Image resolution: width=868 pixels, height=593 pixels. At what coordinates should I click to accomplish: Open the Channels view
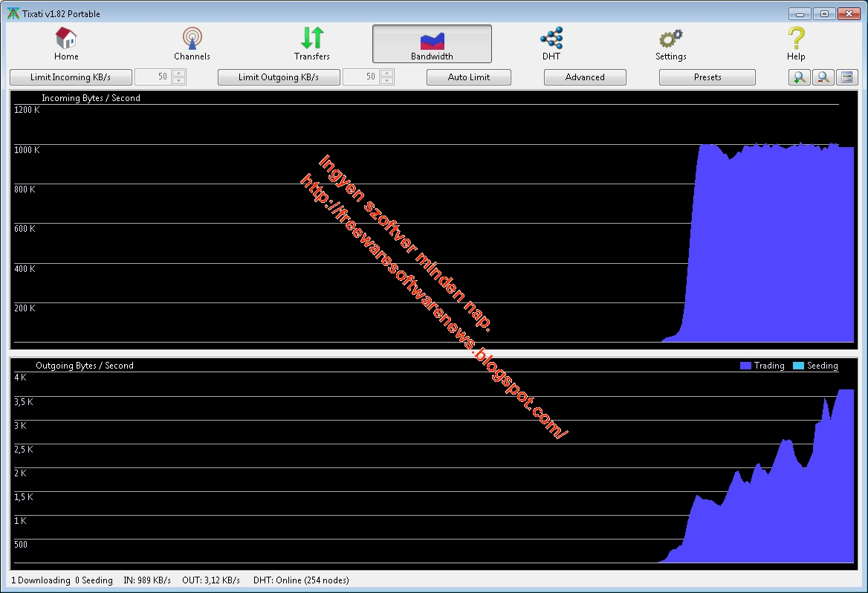tap(192, 44)
